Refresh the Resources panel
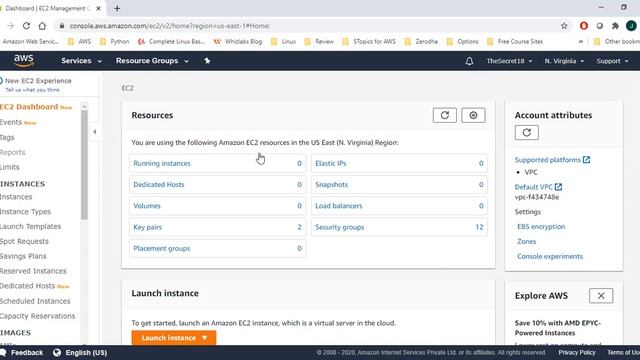Screen dimensions: 640x360 coord(444,115)
